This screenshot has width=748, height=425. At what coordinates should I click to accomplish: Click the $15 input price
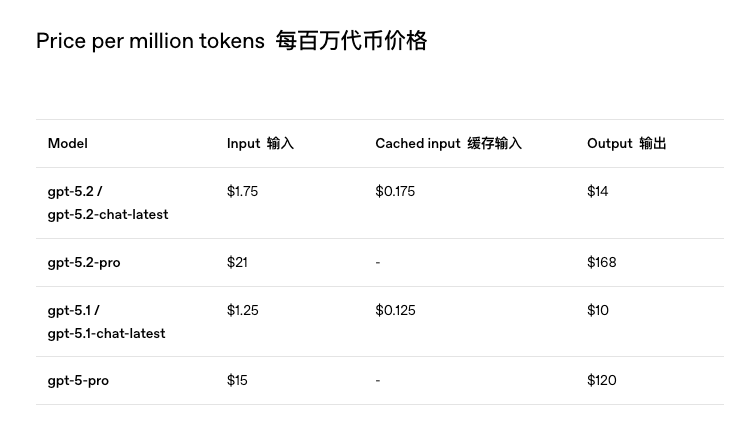point(237,380)
